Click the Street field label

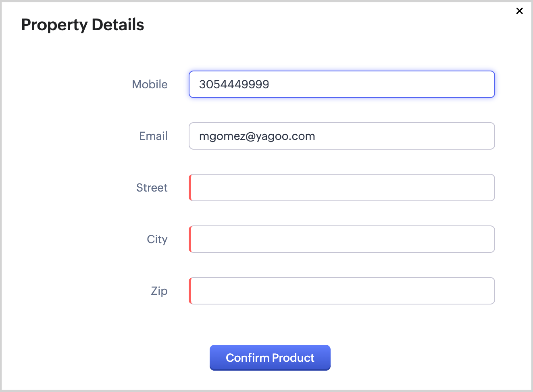coord(152,188)
